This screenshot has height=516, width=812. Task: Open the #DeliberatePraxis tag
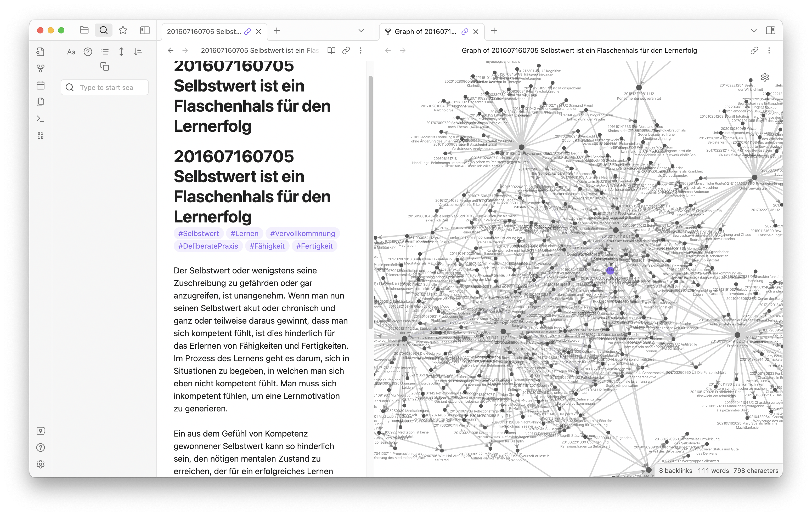click(208, 246)
